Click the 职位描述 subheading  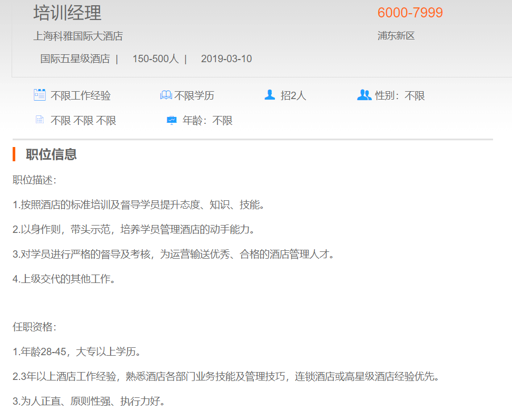tap(34, 180)
